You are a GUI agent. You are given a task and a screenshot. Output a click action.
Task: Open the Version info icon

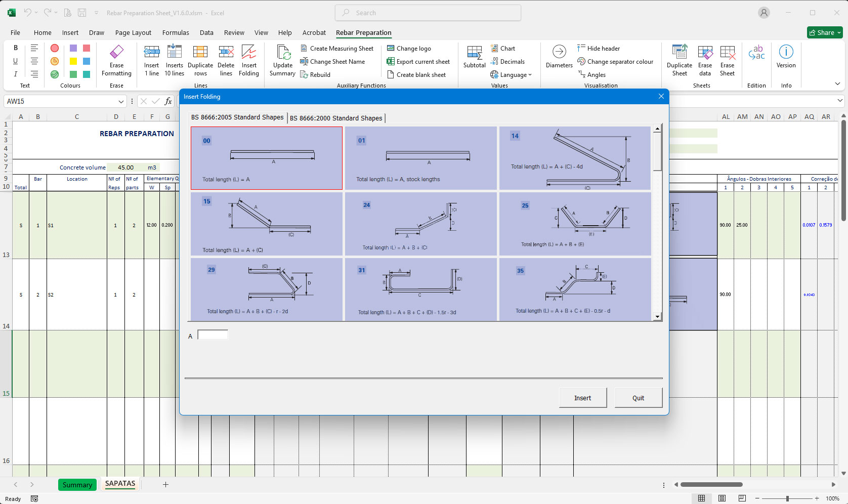pos(786,52)
